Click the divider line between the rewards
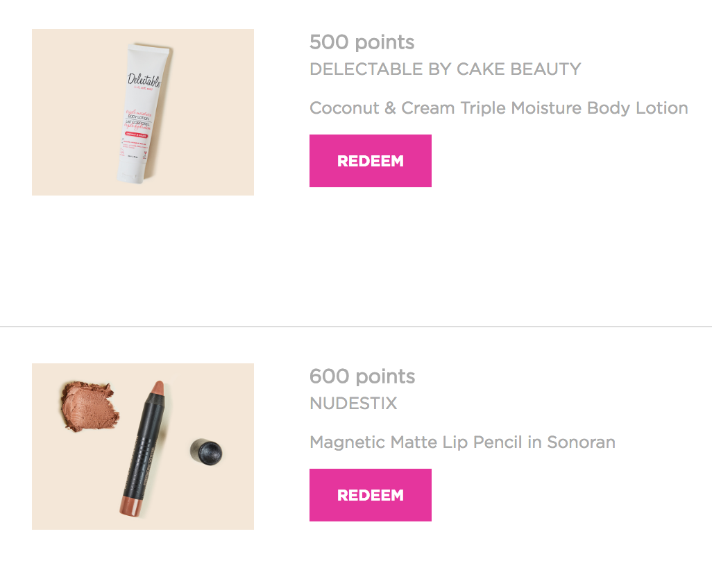The width and height of the screenshot is (712, 588). (356, 326)
